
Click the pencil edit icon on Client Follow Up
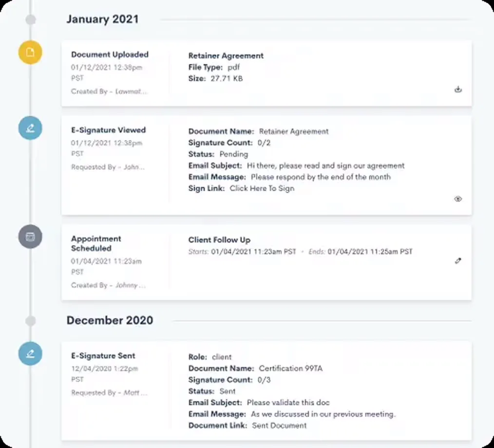pyautogui.click(x=458, y=261)
